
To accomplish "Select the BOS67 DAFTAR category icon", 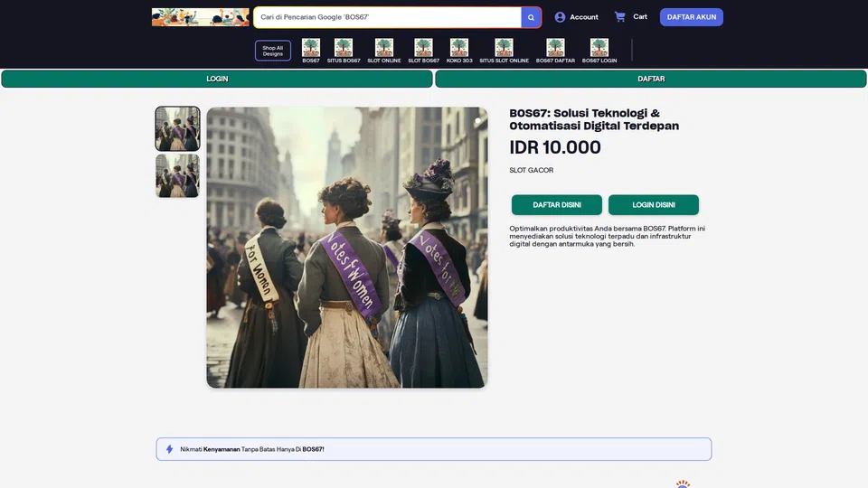I will (x=555, y=48).
